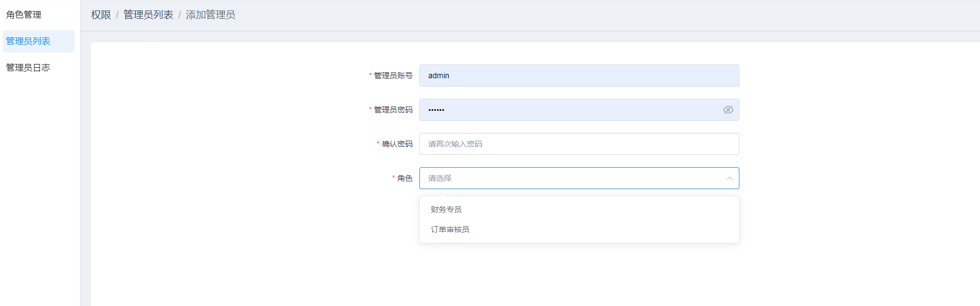Focus the 确认密码 input box
The height and width of the screenshot is (306, 980).
(x=579, y=144)
